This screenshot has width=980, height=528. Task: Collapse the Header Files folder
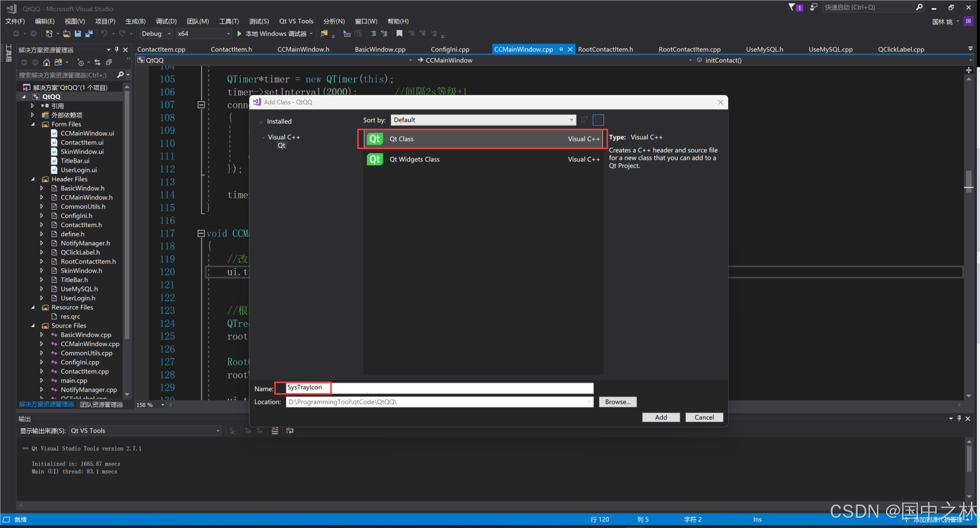(x=33, y=179)
